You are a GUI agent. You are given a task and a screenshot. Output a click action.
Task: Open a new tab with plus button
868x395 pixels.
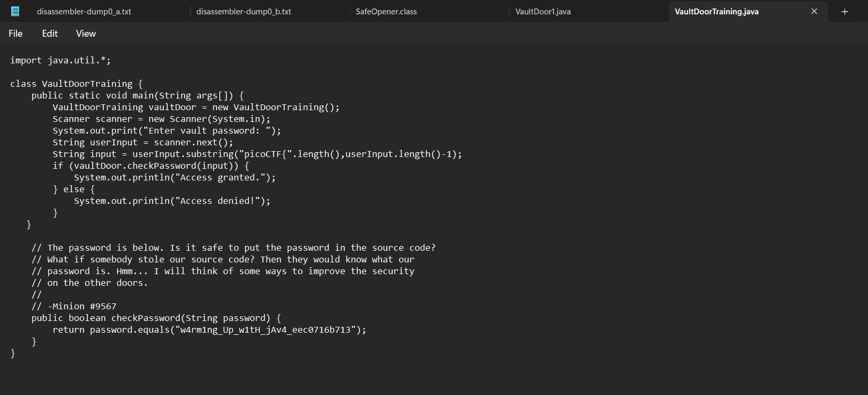pos(845,12)
